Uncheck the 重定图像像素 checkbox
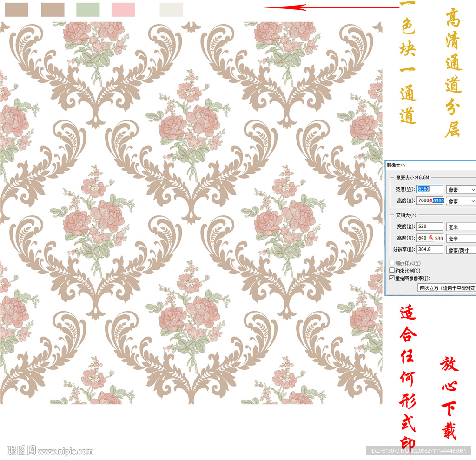Image resolution: width=476 pixels, height=460 pixels. [x=392, y=278]
